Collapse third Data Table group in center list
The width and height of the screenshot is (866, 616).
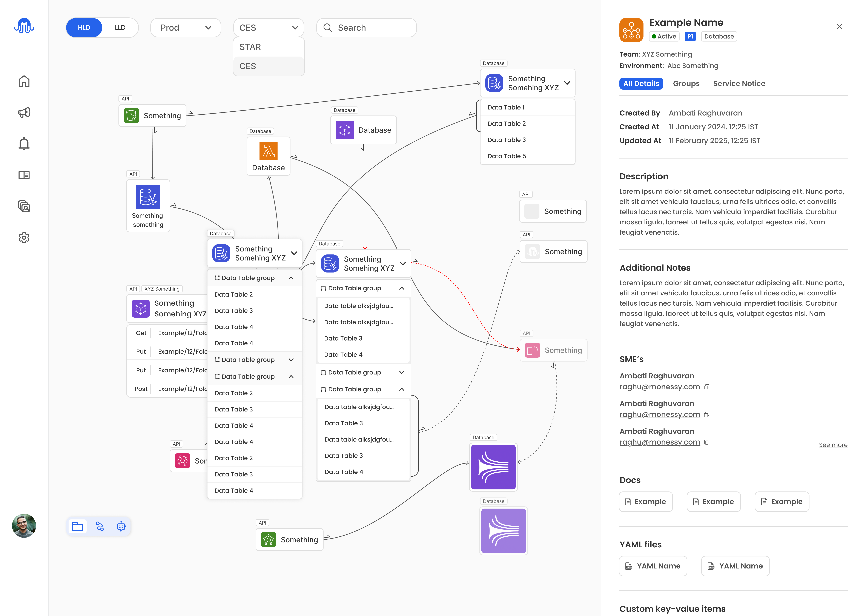402,389
